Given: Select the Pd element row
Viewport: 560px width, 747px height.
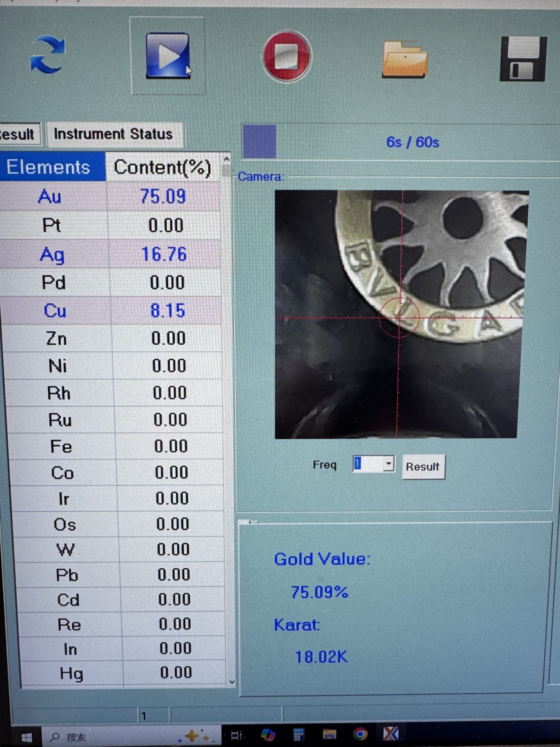Looking at the screenshot, I should [111, 282].
